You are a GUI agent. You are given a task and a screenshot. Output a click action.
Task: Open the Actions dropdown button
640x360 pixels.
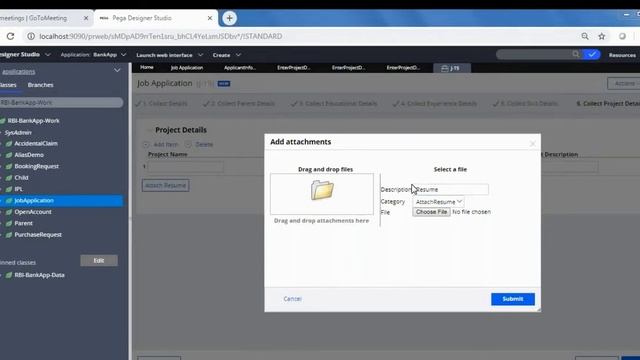point(624,84)
